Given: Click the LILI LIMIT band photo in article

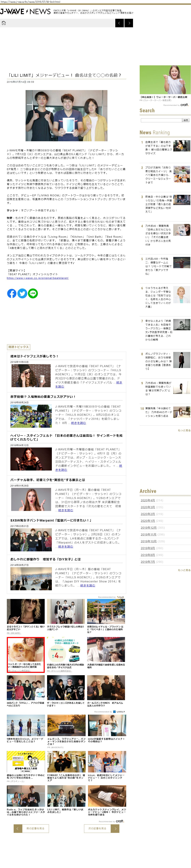Looking at the screenshot, I should pos(66,115).
